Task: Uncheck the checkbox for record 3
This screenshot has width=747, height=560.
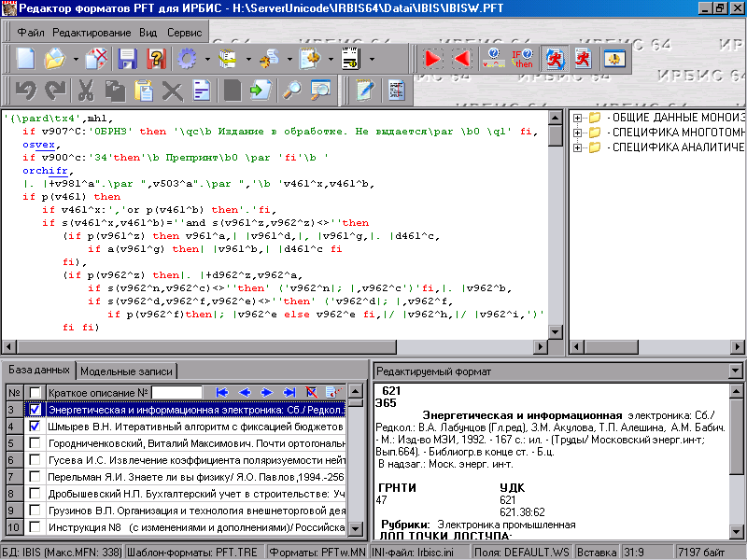Action: pyautogui.click(x=35, y=410)
